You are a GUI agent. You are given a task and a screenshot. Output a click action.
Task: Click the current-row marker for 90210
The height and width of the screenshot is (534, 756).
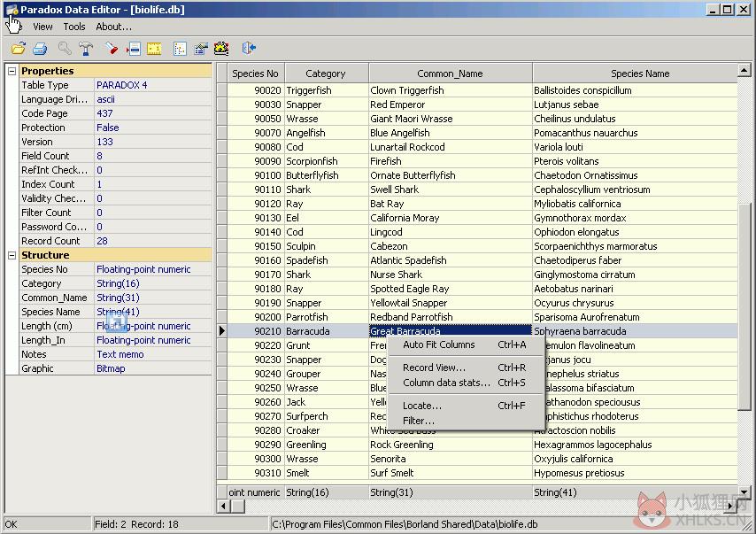pos(222,331)
